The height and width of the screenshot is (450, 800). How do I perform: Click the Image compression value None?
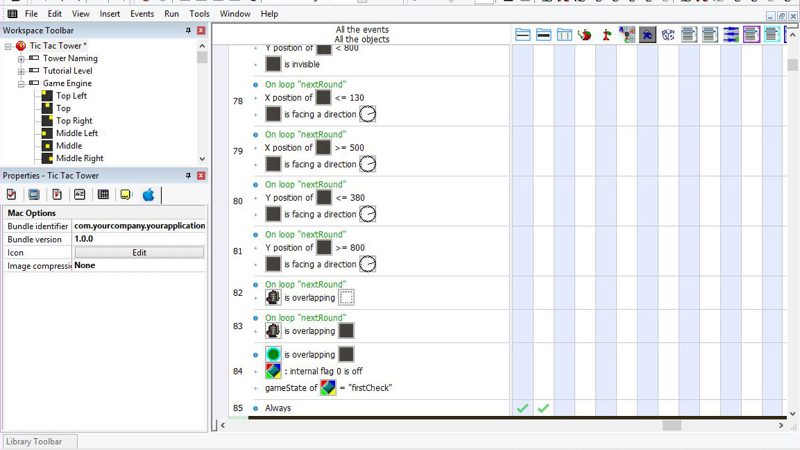point(139,265)
